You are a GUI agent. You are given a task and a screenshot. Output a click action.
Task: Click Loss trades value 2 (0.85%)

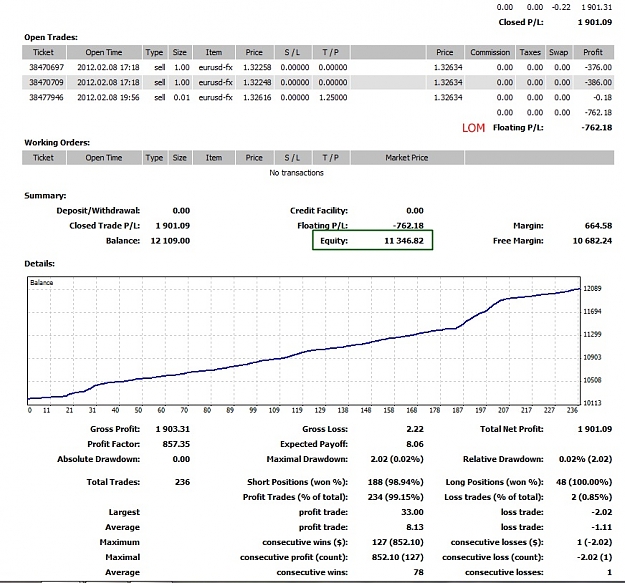pyautogui.click(x=592, y=497)
